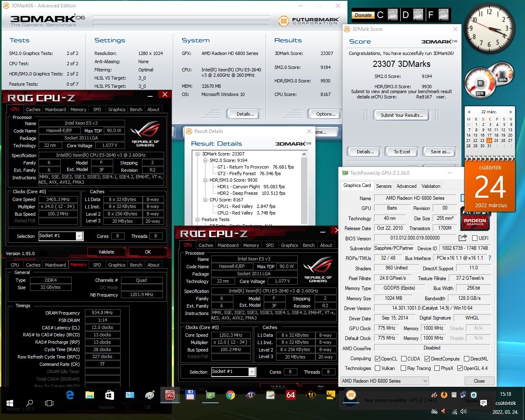Switch to GPU-Z green card taskbar icon
This screenshot has width=525, height=420.
210,395
